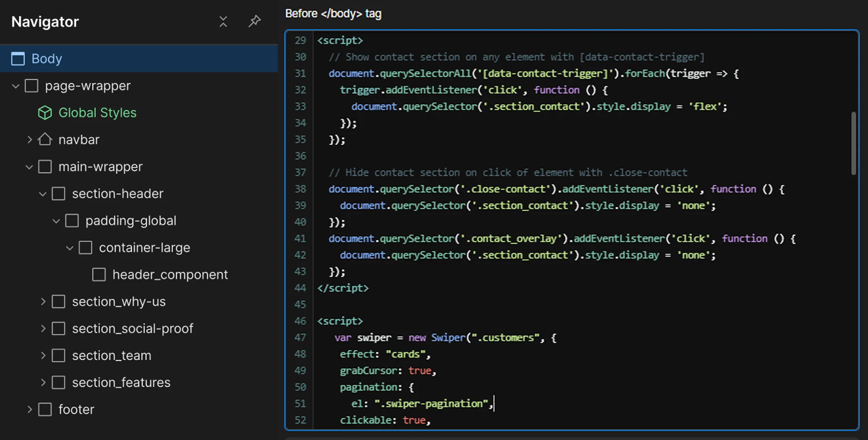This screenshot has width=868, height=440.
Task: Expand the section_social-proof tree node
Action: click(43, 328)
